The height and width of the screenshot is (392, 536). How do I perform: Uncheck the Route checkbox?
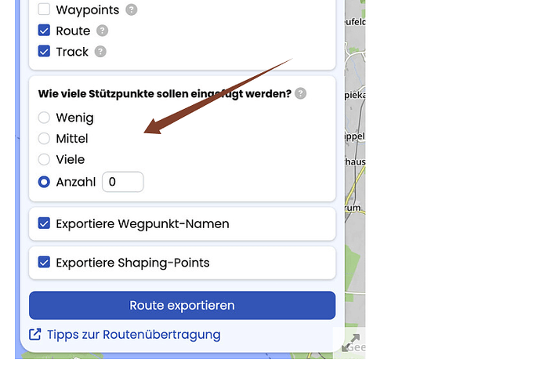pos(44,31)
